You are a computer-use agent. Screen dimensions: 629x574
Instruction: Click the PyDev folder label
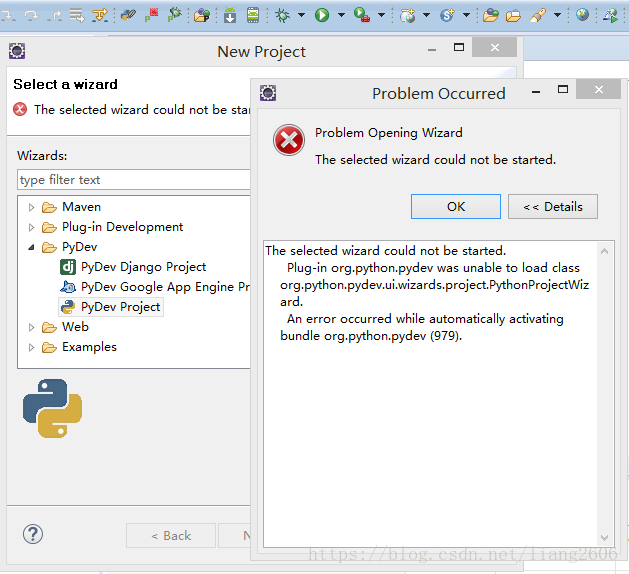click(79, 247)
